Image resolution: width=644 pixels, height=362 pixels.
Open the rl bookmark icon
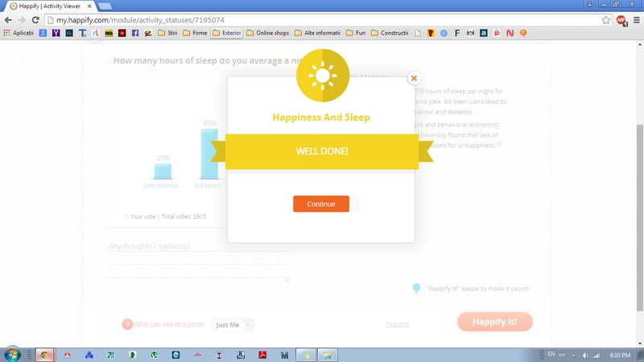coord(96,33)
